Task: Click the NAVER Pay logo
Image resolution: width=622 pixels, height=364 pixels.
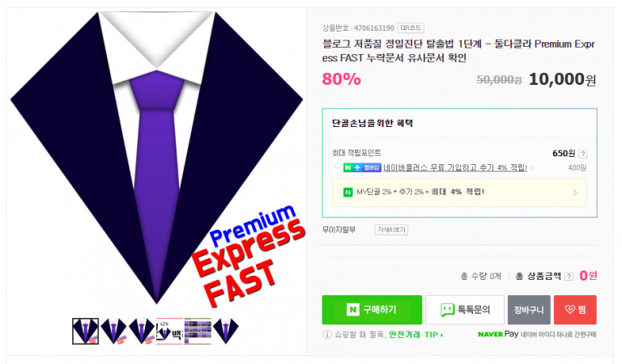Action: click(x=498, y=334)
